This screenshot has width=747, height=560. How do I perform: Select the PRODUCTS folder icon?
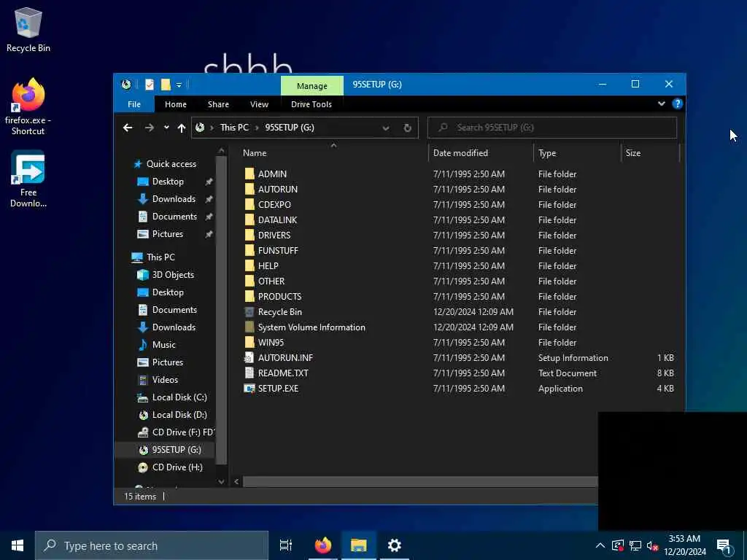tap(249, 296)
